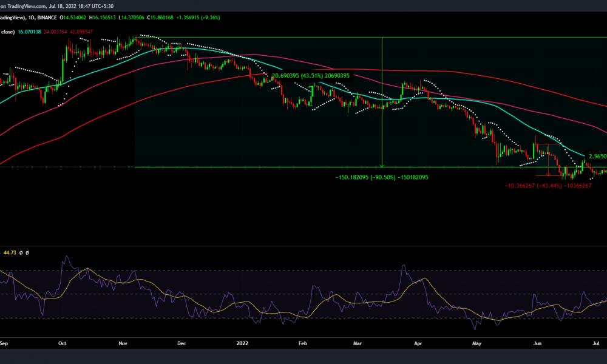Click the 20.690395 (43.51%) measurement label

click(311, 76)
